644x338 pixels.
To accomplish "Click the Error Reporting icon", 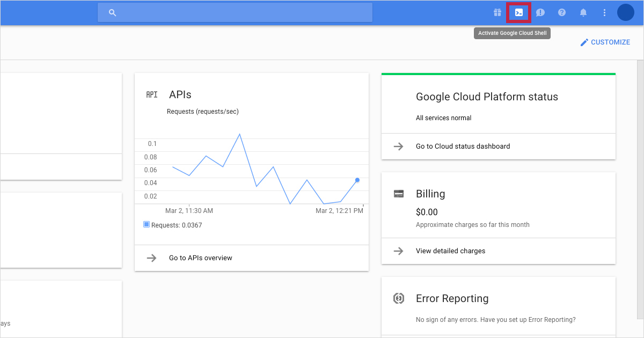I will coord(399,298).
